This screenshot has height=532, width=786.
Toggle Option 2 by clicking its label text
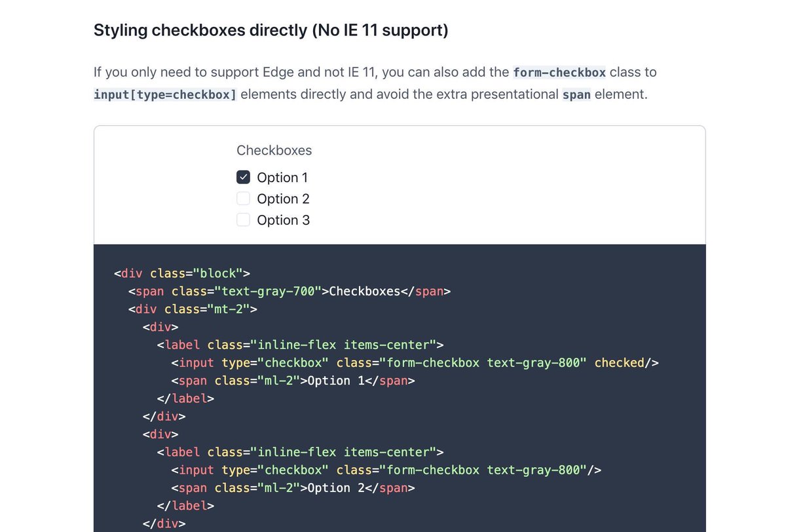click(x=283, y=199)
